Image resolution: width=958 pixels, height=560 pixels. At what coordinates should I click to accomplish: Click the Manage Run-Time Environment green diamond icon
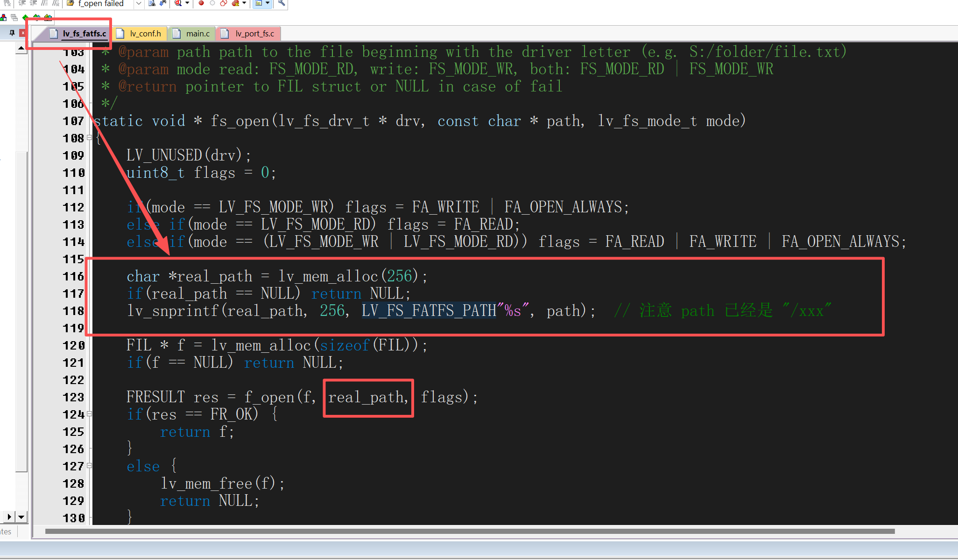pos(25,17)
